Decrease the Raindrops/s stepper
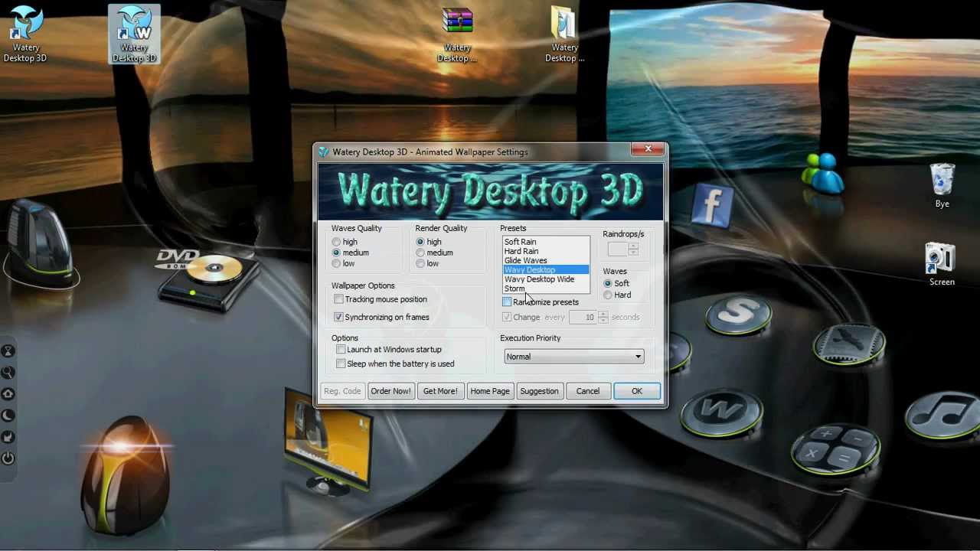The height and width of the screenshot is (551, 980). click(633, 252)
